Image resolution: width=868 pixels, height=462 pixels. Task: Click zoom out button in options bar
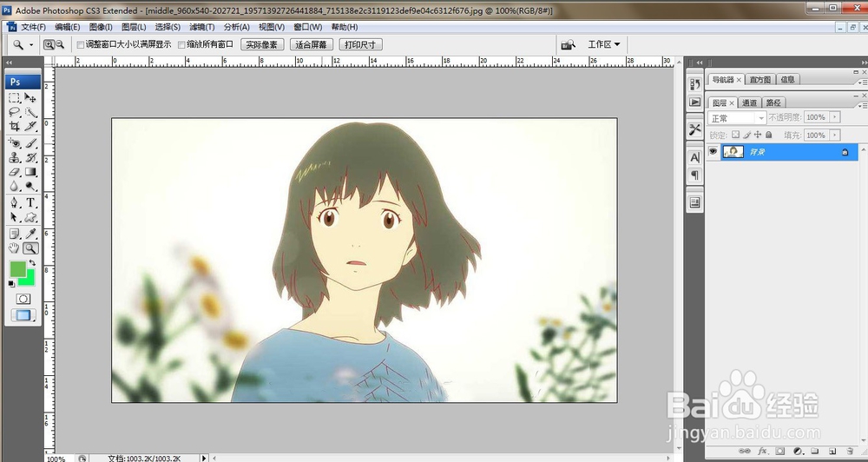click(60, 45)
